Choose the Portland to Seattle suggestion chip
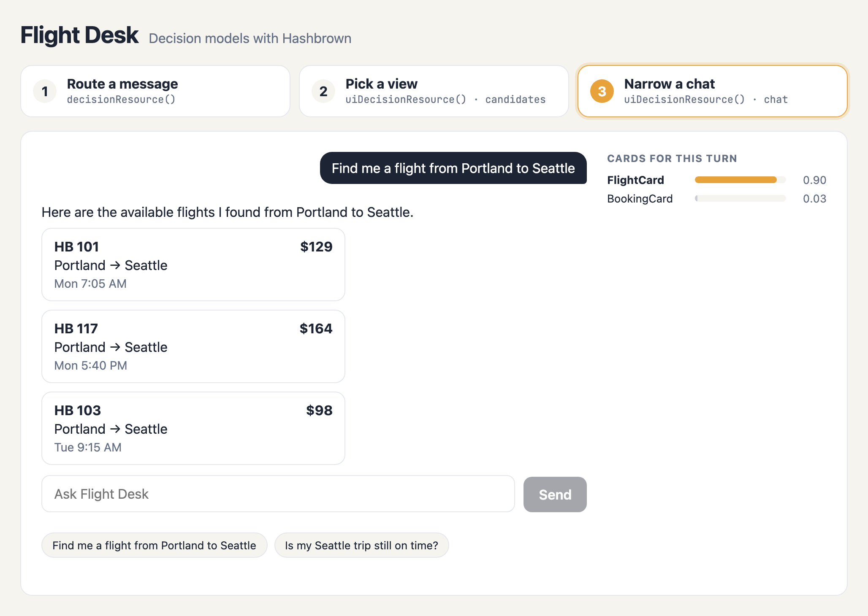The height and width of the screenshot is (616, 868). (155, 545)
